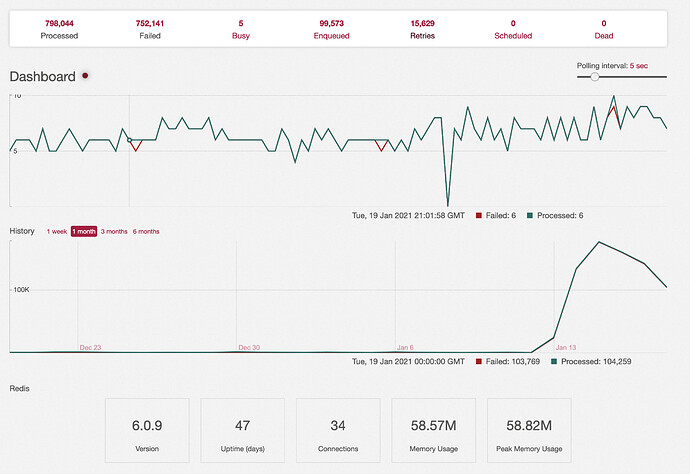Click the red live-poll indicator dot beside Dashboard
This screenshot has width=690, height=474.
85,76
